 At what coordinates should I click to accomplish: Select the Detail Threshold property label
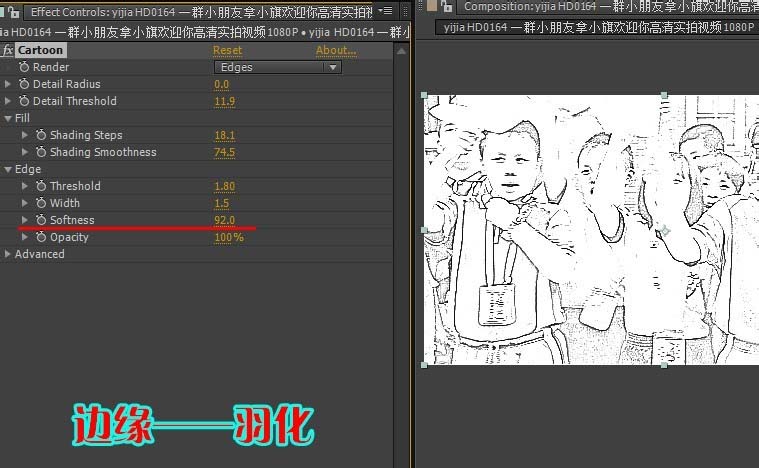(75, 101)
